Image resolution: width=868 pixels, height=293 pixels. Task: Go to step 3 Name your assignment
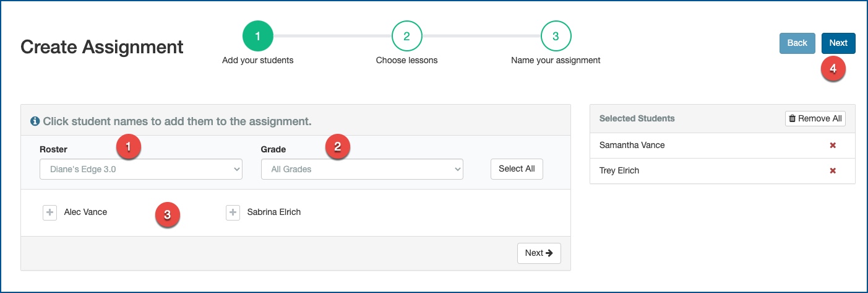click(556, 37)
